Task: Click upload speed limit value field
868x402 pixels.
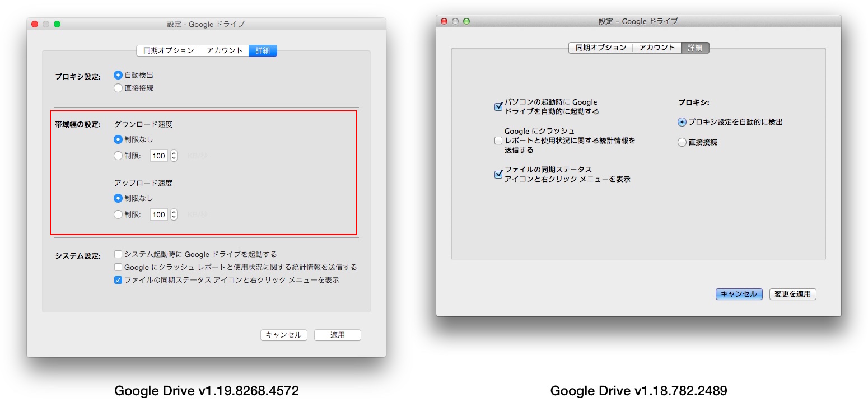Action: 159,214
